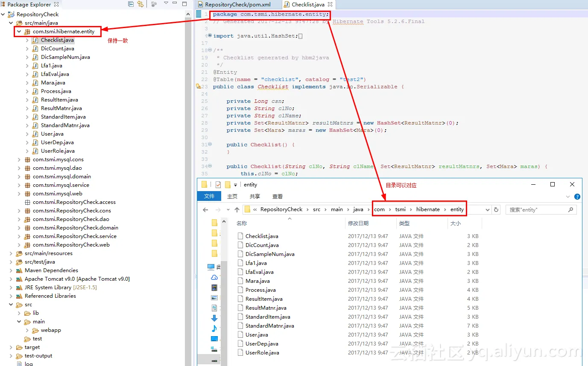Open Help icon in file explorer ribbon
The width and height of the screenshot is (588, 366).
[x=577, y=197]
